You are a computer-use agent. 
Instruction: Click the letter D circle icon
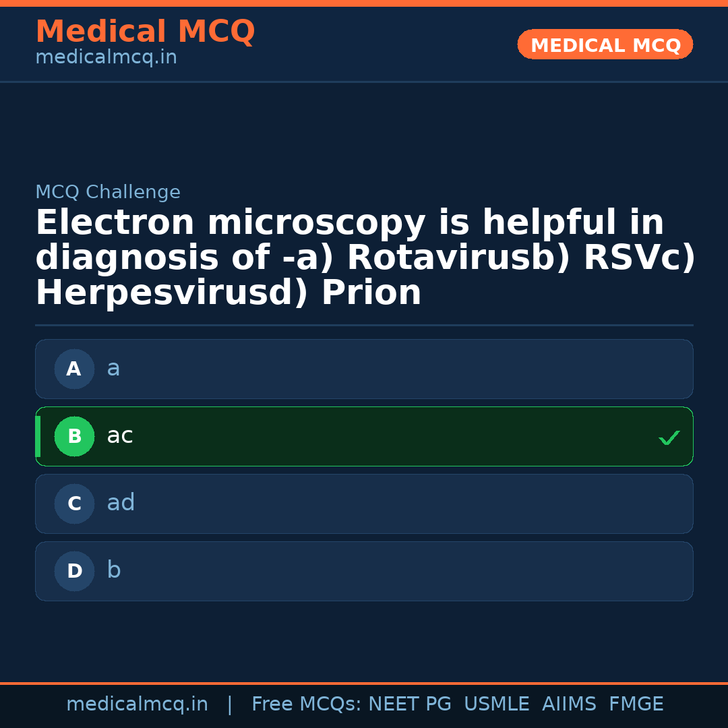pos(74,571)
